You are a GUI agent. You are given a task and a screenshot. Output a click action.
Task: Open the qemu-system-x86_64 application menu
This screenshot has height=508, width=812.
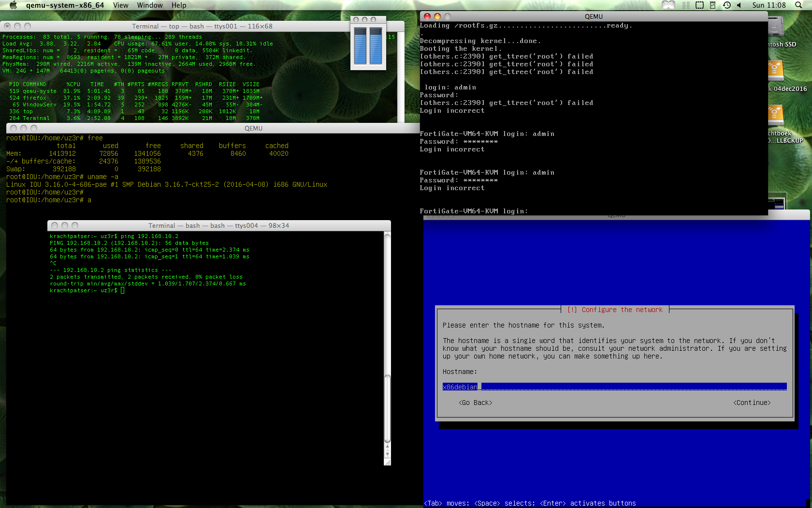65,5
